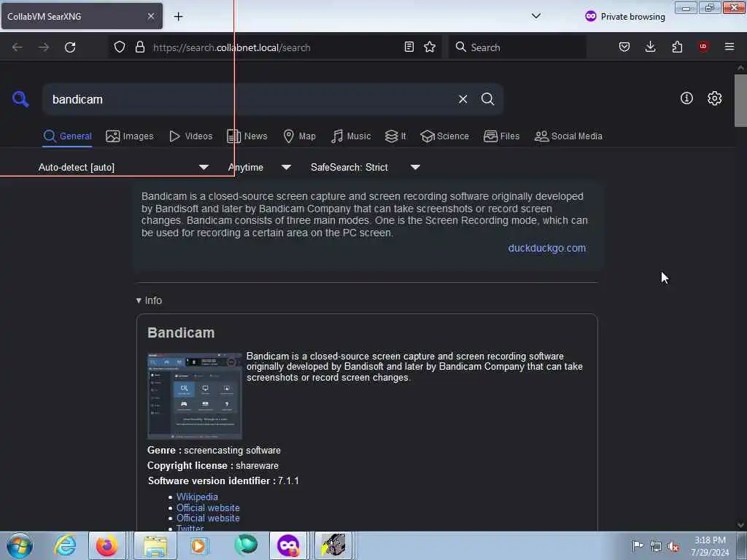This screenshot has height=560, width=747.
Task: Open second Official website link
Action: click(208, 518)
